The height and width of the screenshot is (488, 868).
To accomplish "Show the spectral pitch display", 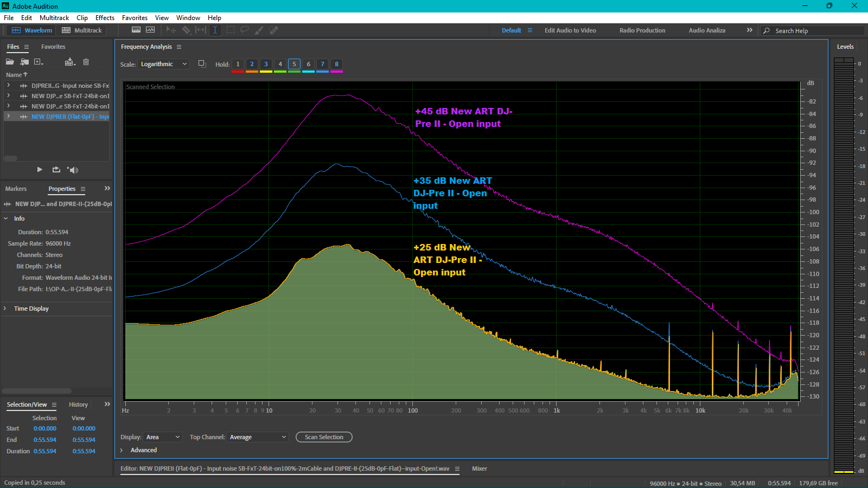I will 150,30.
